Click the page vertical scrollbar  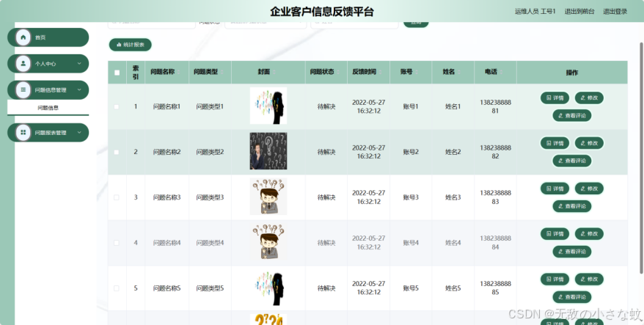click(x=642, y=158)
